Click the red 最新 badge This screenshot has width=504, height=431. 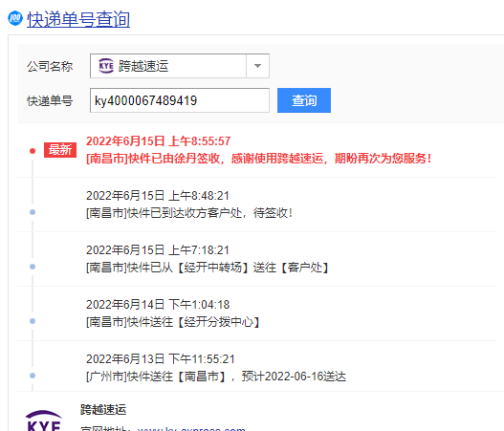click(60, 150)
